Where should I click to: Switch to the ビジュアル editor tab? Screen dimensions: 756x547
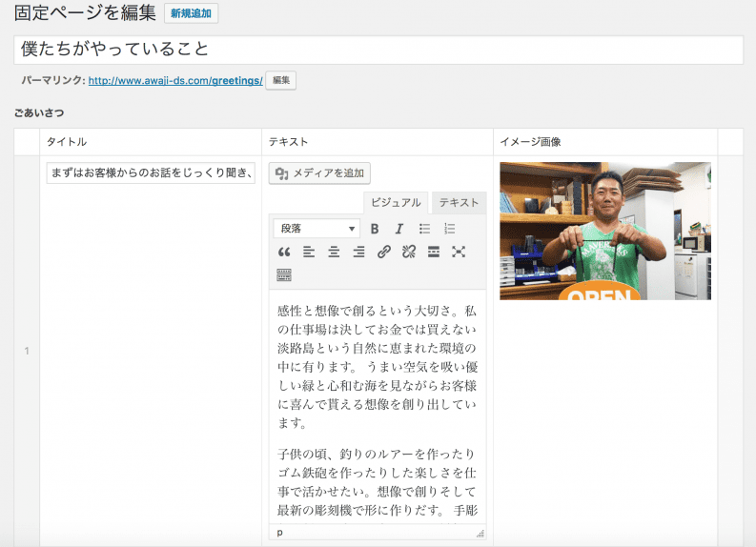[396, 202]
